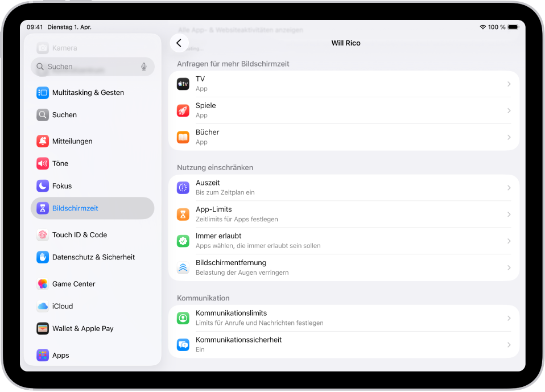This screenshot has height=392, width=545.
Task: Select Bildschirmzeit in sidebar
Action: coord(93,208)
